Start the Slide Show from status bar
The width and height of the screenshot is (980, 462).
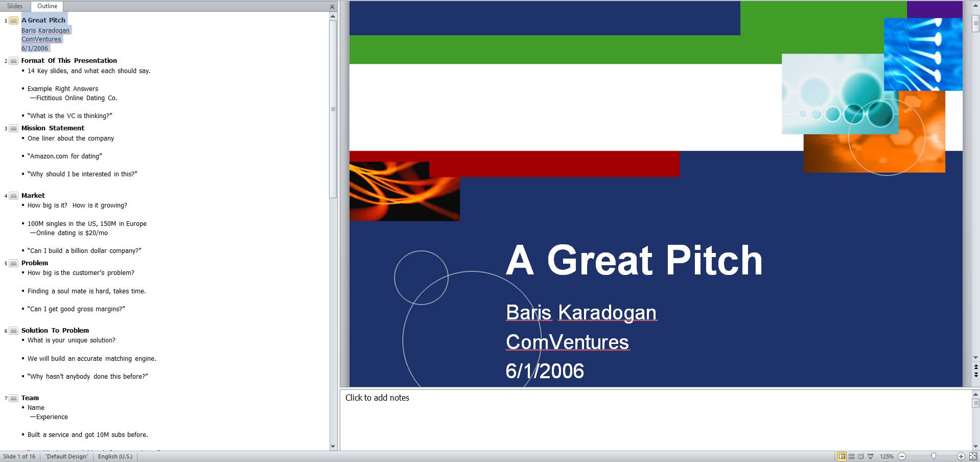871,456
